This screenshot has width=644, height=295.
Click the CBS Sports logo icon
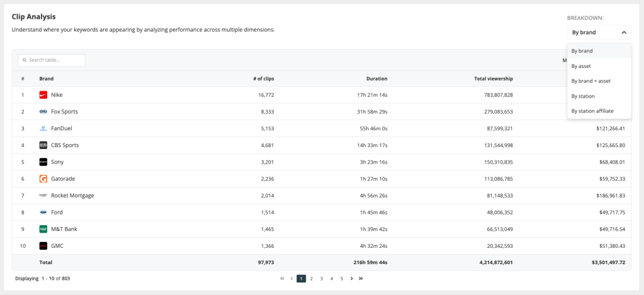pyautogui.click(x=43, y=145)
